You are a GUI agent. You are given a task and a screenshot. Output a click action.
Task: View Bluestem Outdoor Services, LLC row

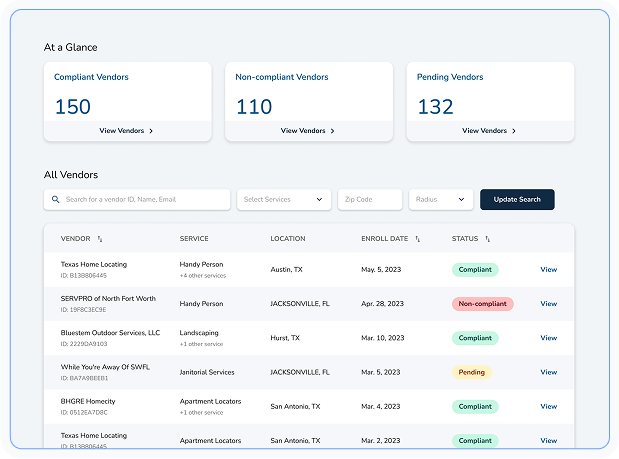click(548, 338)
